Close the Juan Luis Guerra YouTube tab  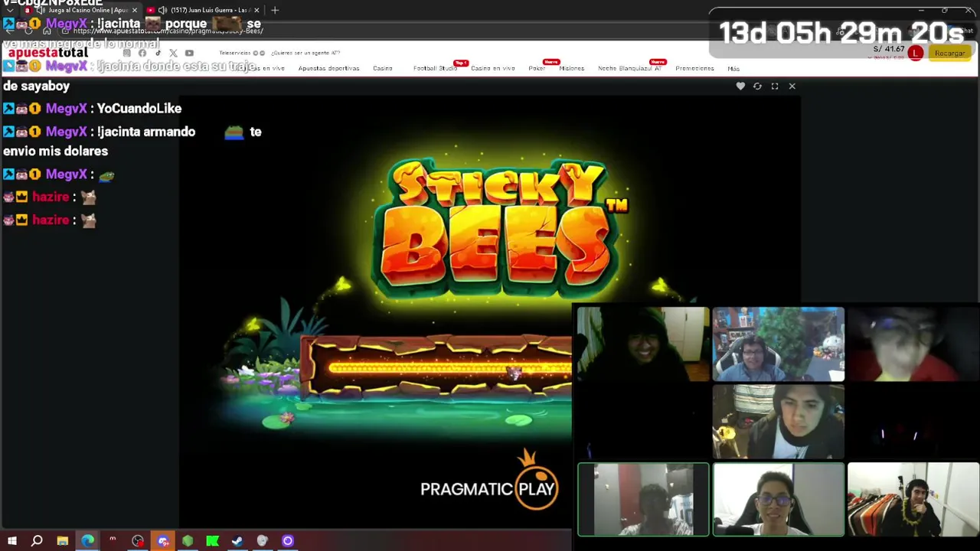click(256, 10)
